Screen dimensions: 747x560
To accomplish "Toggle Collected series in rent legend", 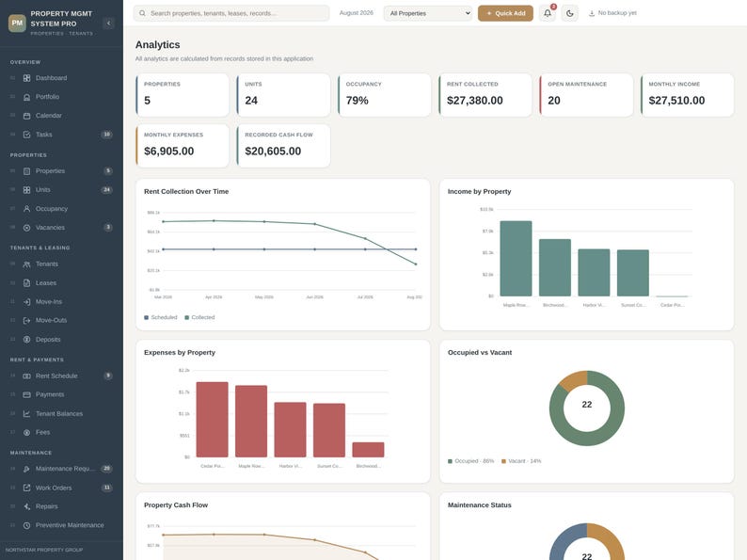I will (x=199, y=317).
